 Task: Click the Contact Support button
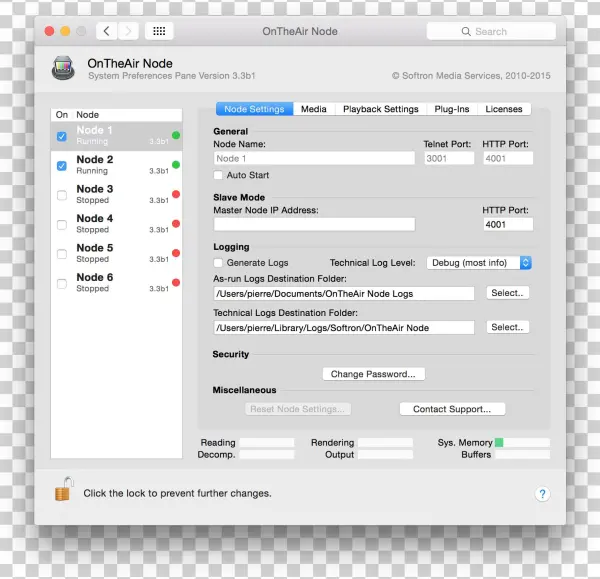point(452,409)
